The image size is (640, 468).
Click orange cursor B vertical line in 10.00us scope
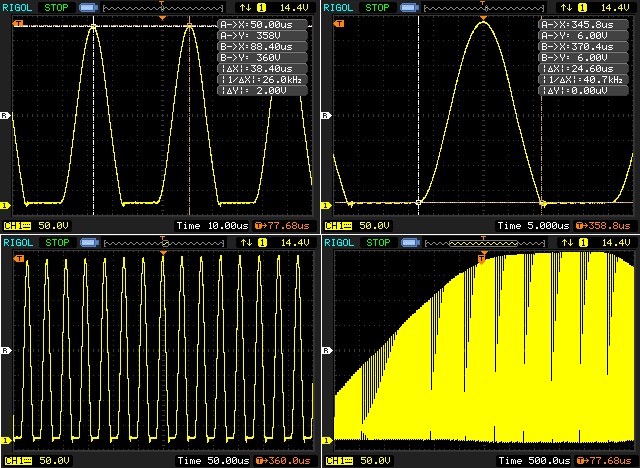(x=189, y=115)
